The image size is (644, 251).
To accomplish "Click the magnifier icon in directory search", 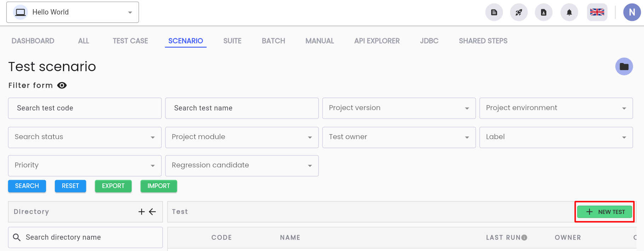I will [x=17, y=237].
